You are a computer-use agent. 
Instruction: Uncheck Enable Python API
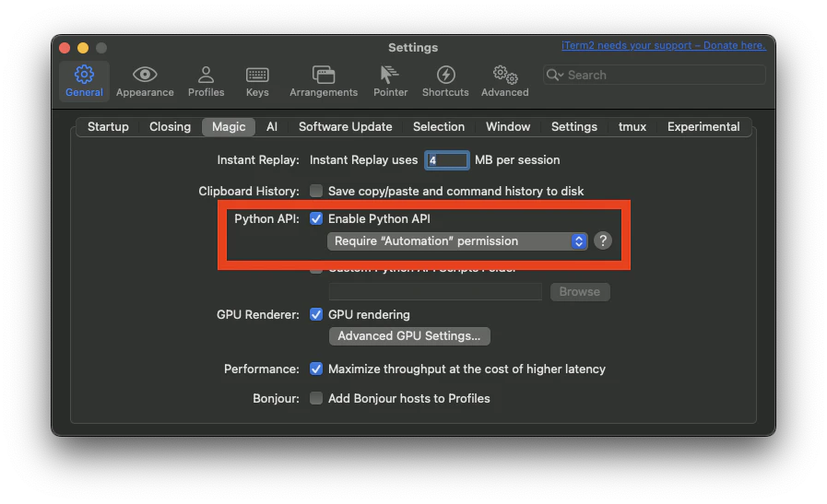pos(316,218)
